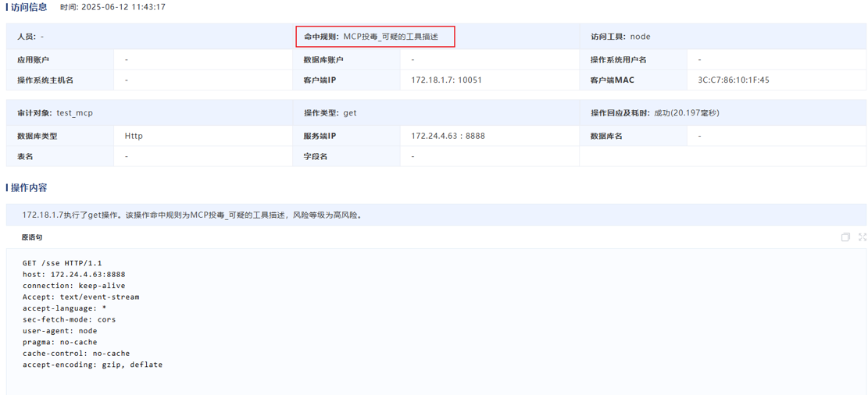Click the 原语句 label
Viewport: 868px width, 395px height.
32,237
